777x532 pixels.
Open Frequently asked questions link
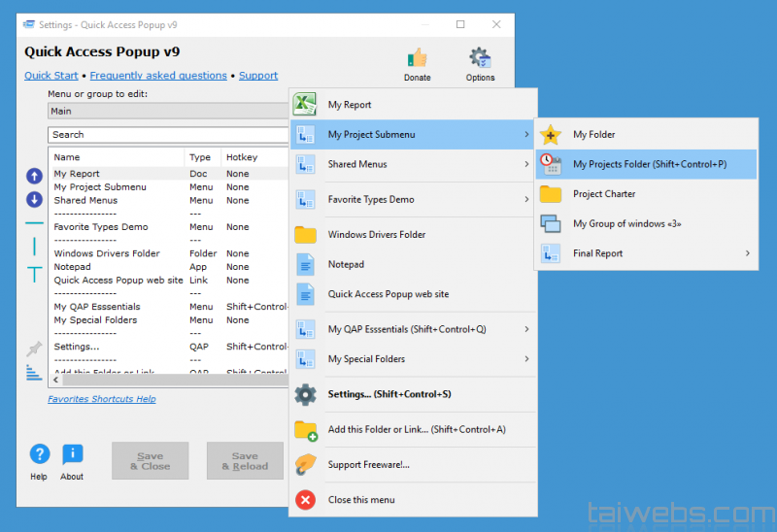[158, 76]
